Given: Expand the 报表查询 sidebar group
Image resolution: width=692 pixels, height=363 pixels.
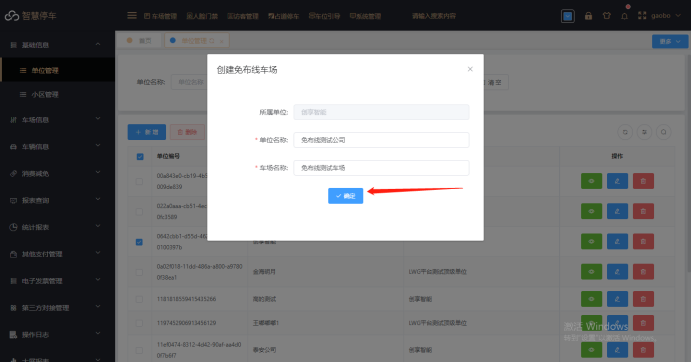Looking at the screenshot, I should coord(57,200).
